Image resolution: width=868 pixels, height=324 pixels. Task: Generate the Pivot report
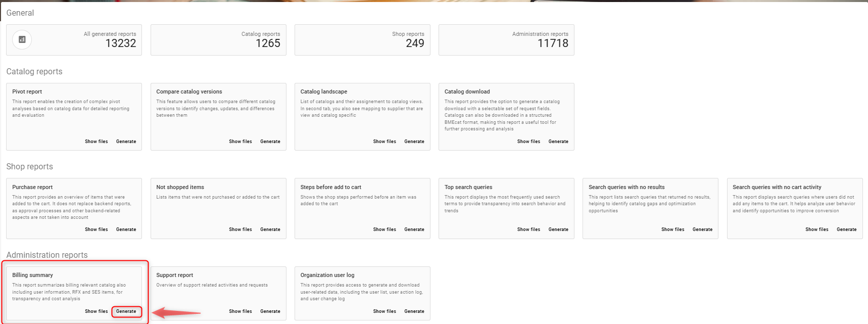(126, 142)
